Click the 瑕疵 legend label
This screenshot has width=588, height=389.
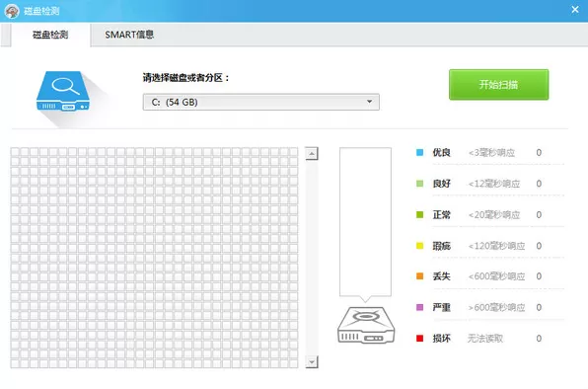[x=441, y=246]
